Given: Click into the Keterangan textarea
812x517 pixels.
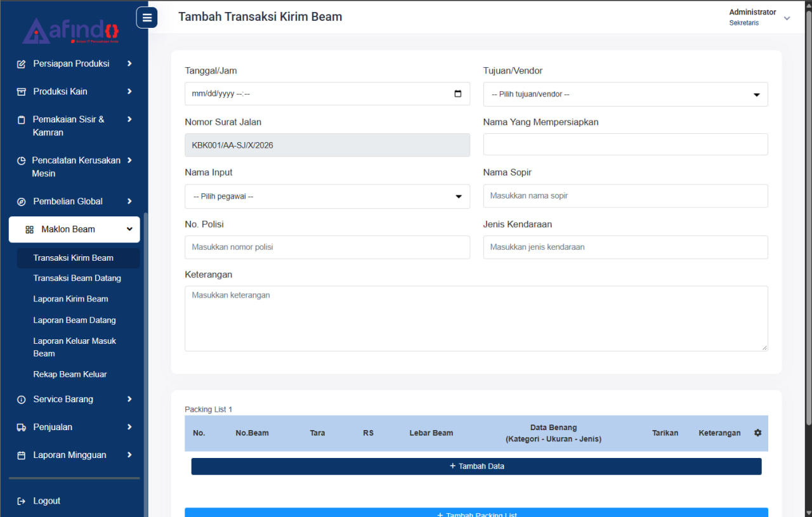Looking at the screenshot, I should (476, 318).
